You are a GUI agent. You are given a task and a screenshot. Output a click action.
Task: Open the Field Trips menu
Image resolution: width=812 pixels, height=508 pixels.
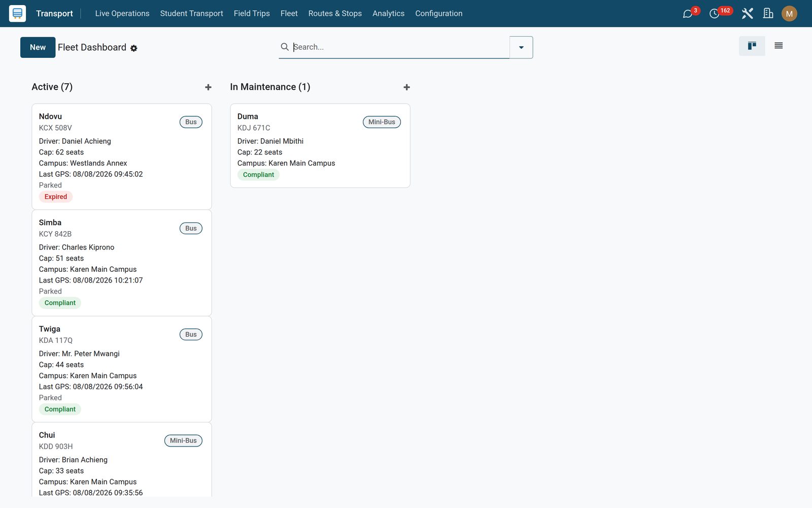tap(252, 14)
